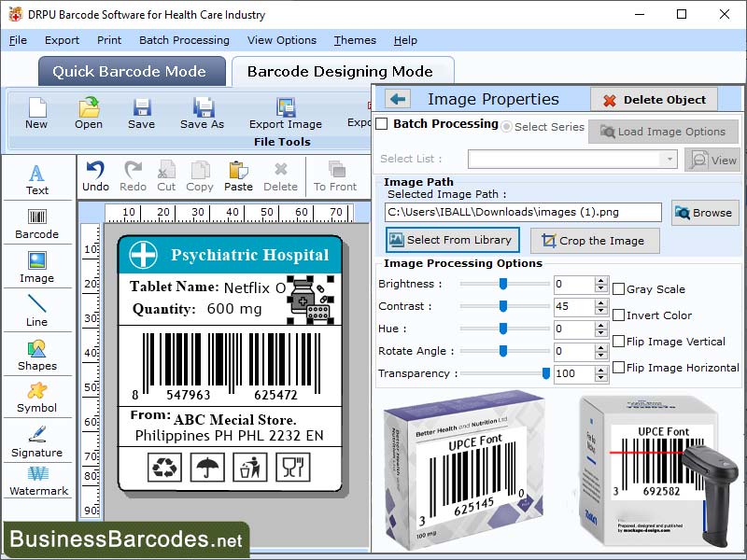Open the Export Image tool

point(285,112)
